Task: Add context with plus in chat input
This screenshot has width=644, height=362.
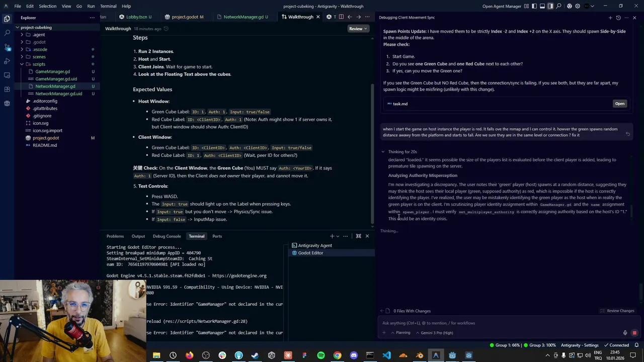Action: coord(384,332)
